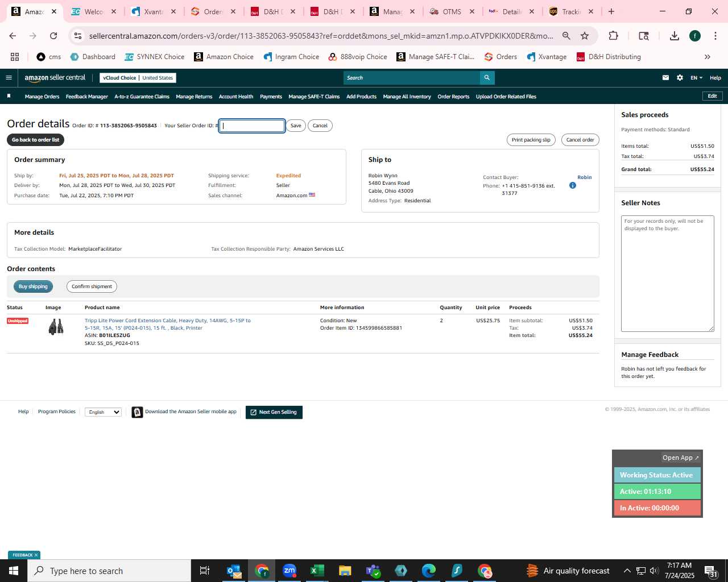Image resolution: width=728 pixels, height=582 pixels.
Task: Click the Next Gen Selling button
Action: (x=274, y=412)
